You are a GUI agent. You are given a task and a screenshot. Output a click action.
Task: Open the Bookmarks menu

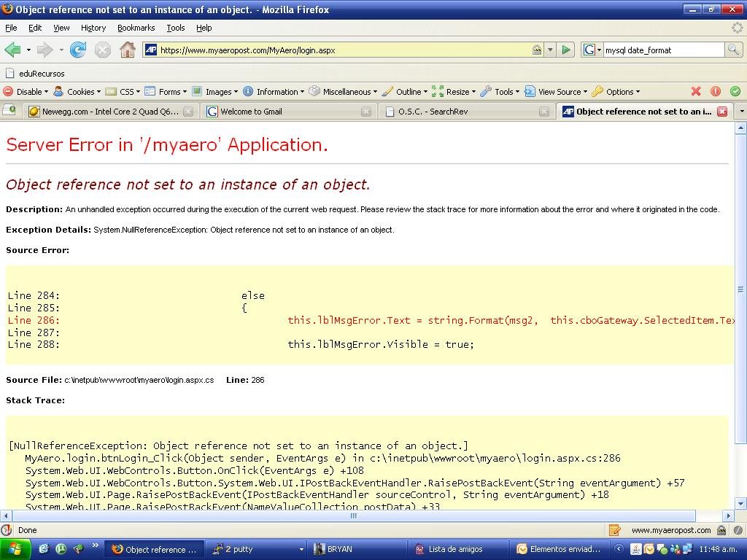136,28
